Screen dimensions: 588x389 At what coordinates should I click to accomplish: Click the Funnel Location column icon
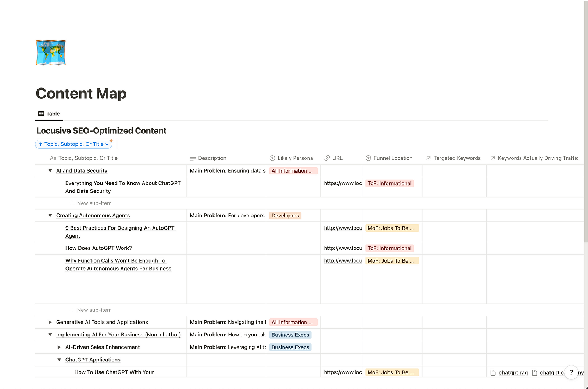pyautogui.click(x=368, y=158)
